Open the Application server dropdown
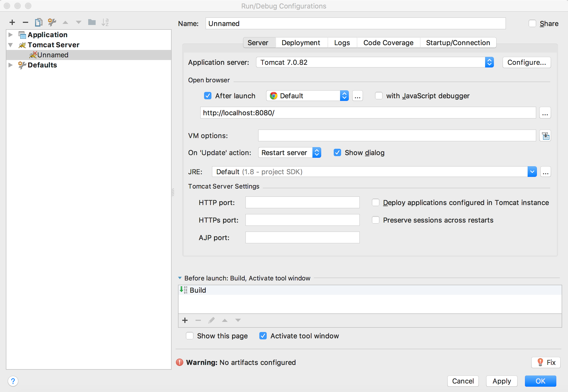The image size is (568, 392). 375,62
